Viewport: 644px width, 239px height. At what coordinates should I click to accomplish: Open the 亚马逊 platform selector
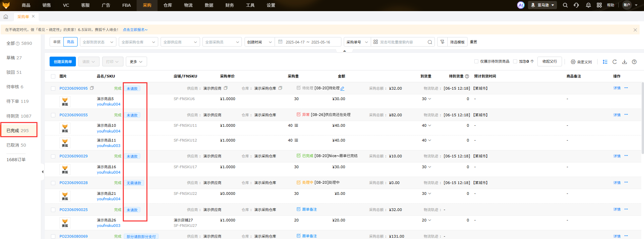(x=542, y=5)
